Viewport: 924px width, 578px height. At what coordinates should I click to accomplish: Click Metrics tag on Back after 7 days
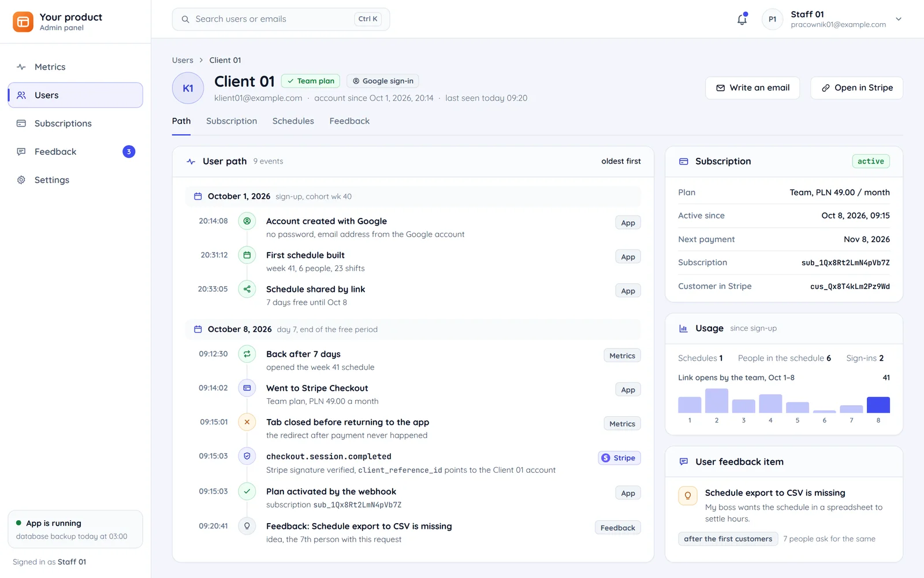coord(622,356)
